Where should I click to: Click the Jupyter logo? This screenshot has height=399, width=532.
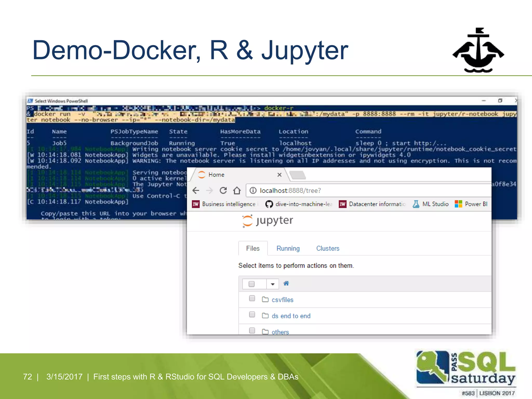pyautogui.click(x=268, y=221)
